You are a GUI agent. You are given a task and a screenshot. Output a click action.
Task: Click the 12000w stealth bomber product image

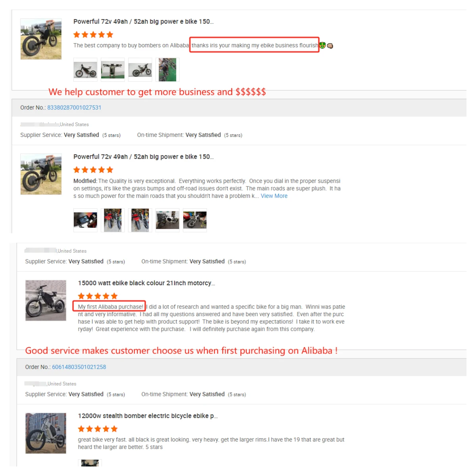click(46, 433)
